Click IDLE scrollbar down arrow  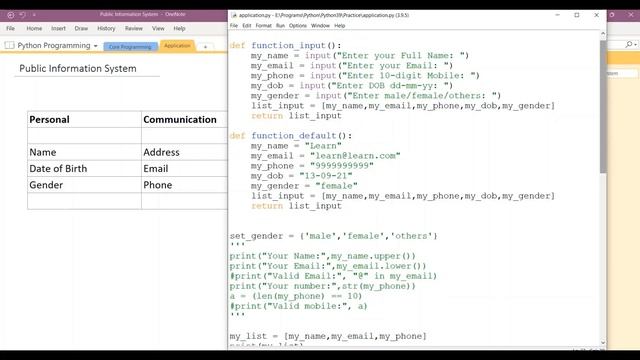603,343
